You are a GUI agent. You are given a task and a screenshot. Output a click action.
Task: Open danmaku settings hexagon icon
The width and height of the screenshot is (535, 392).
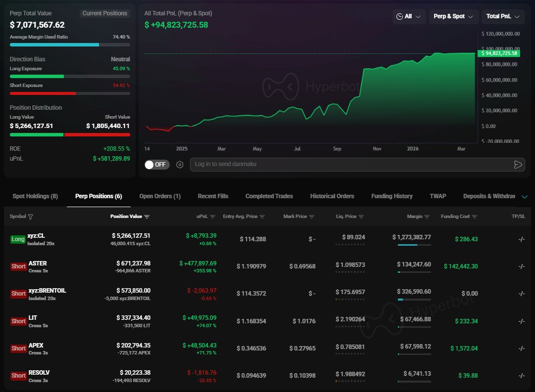(180, 165)
